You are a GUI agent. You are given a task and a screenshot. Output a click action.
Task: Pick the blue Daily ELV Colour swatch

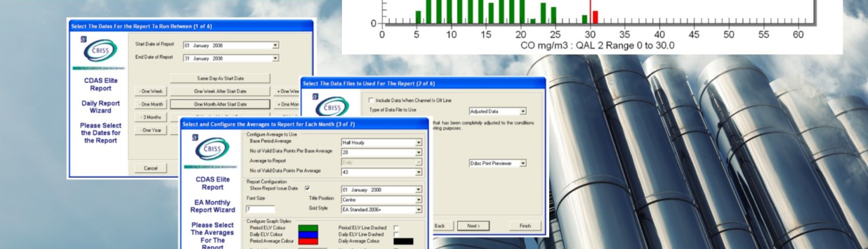308,234
